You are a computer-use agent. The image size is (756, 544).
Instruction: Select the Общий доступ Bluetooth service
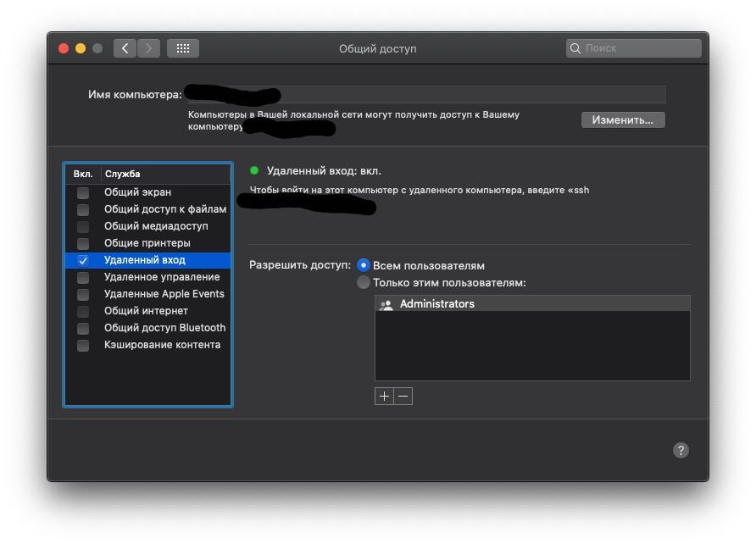[x=147, y=328]
